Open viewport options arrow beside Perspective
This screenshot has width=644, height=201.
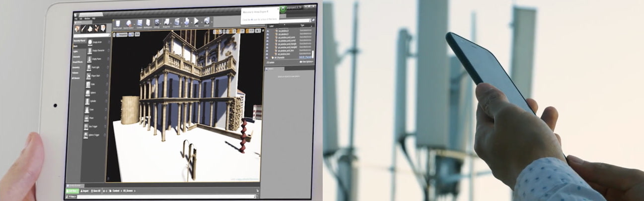[114, 35]
